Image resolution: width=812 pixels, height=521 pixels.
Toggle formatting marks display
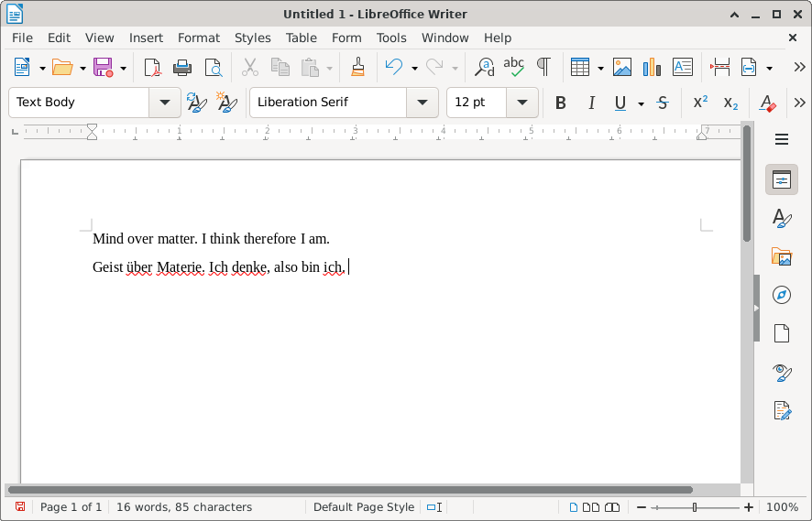[x=543, y=67]
